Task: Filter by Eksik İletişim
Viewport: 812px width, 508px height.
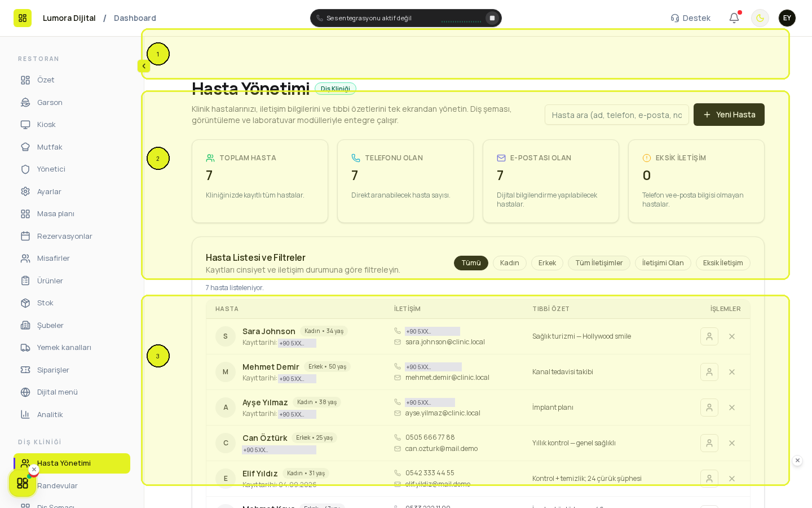Action: point(723,263)
